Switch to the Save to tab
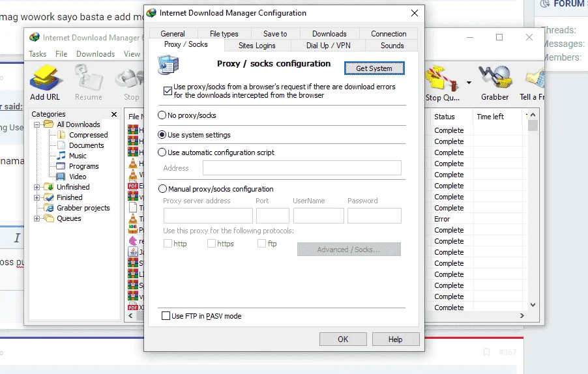588x374 pixels. (275, 34)
